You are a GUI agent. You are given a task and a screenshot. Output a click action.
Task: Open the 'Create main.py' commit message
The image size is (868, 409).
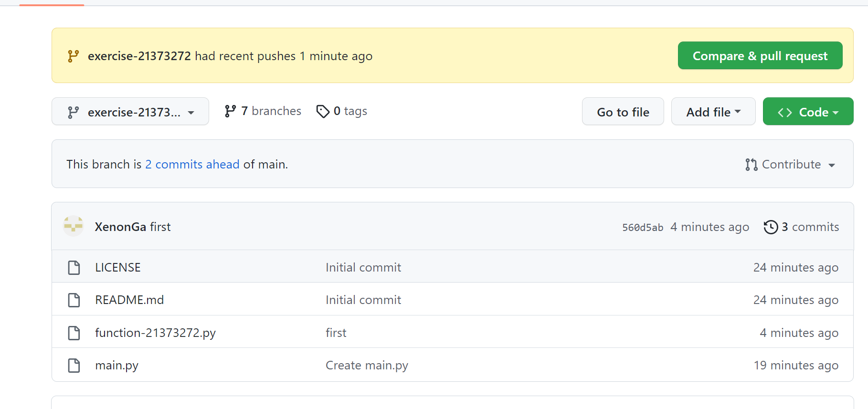click(367, 365)
